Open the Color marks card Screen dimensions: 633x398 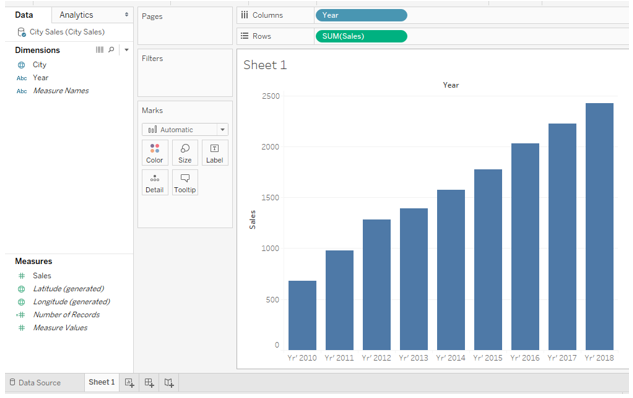click(155, 153)
